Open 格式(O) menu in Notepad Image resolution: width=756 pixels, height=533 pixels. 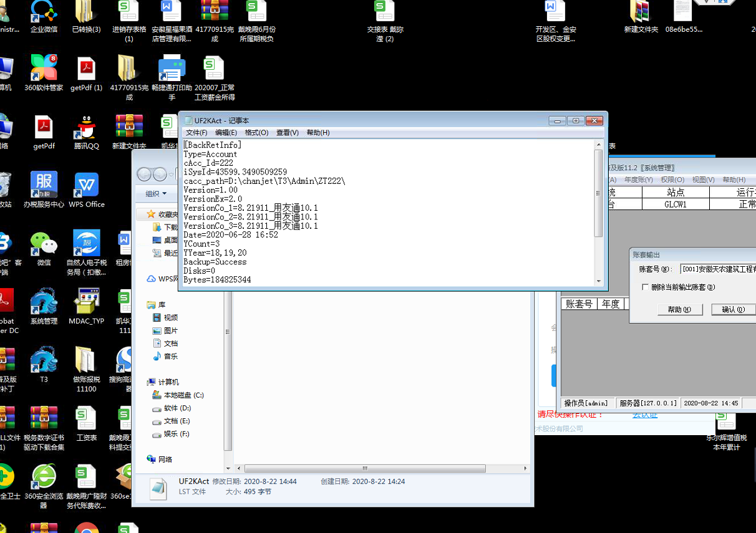(x=256, y=133)
